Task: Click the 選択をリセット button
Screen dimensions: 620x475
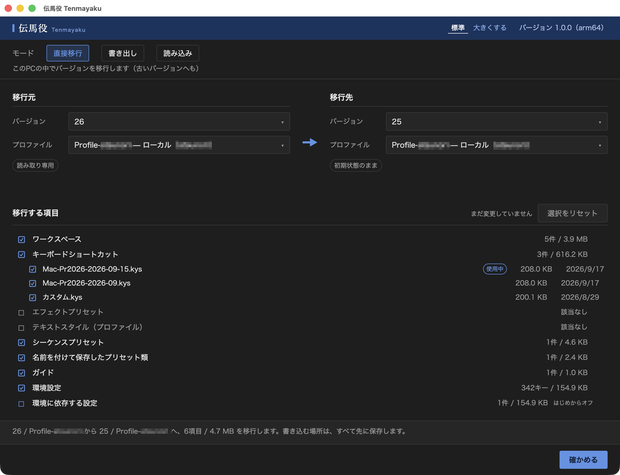Action: (x=572, y=214)
